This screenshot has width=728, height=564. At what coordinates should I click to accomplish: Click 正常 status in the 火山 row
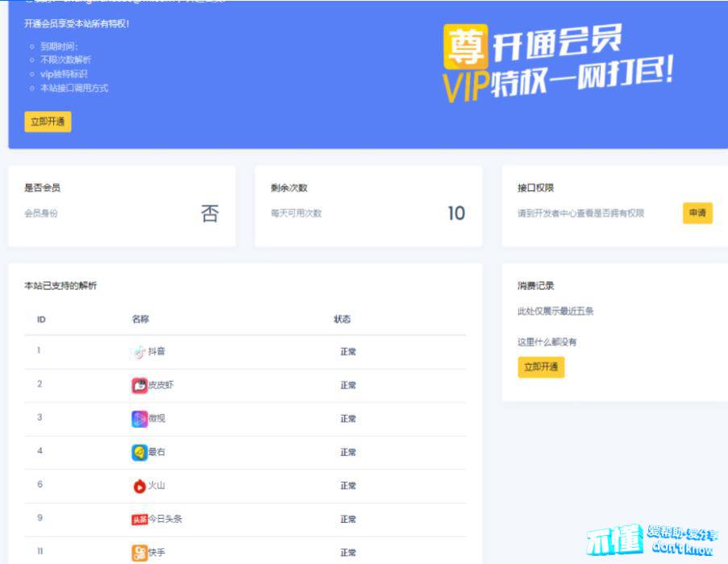348,486
